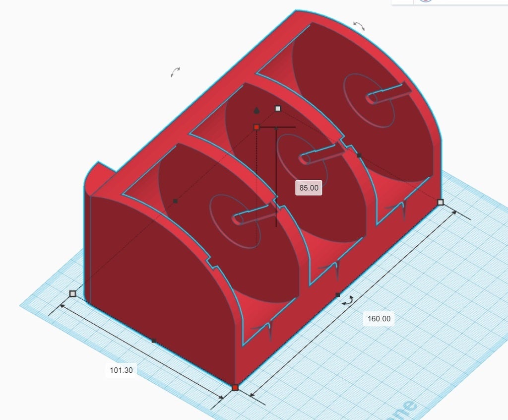508x420 pixels.
Task: Select the black mid-edge handle on the back-left edge
Action: click(175, 202)
